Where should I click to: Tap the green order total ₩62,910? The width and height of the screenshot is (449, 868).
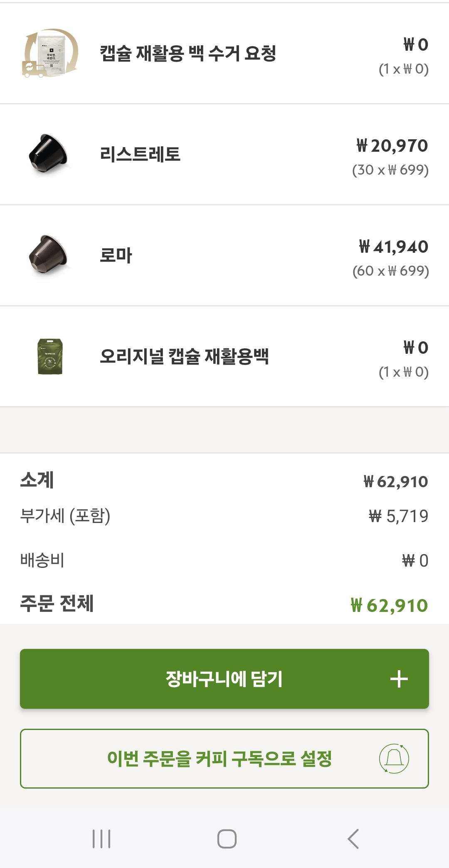[389, 606]
